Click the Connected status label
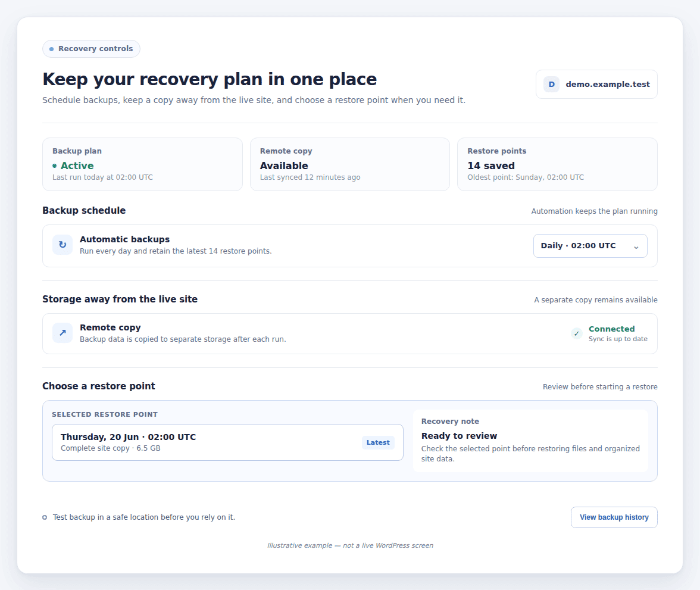The height and width of the screenshot is (590, 700). pyautogui.click(x=612, y=329)
